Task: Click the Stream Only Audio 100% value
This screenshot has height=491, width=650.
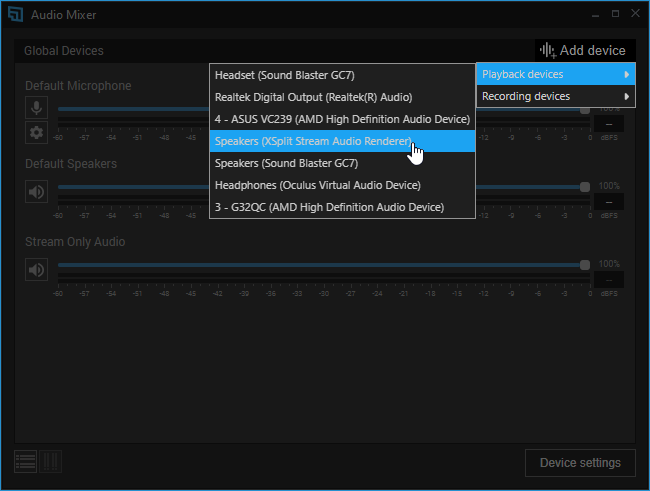Action: [609, 264]
